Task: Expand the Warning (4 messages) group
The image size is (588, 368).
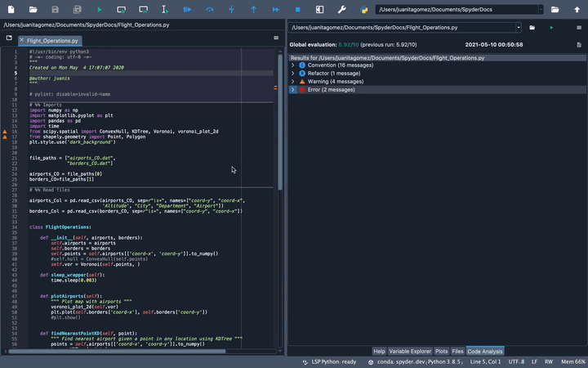Action: click(x=293, y=81)
